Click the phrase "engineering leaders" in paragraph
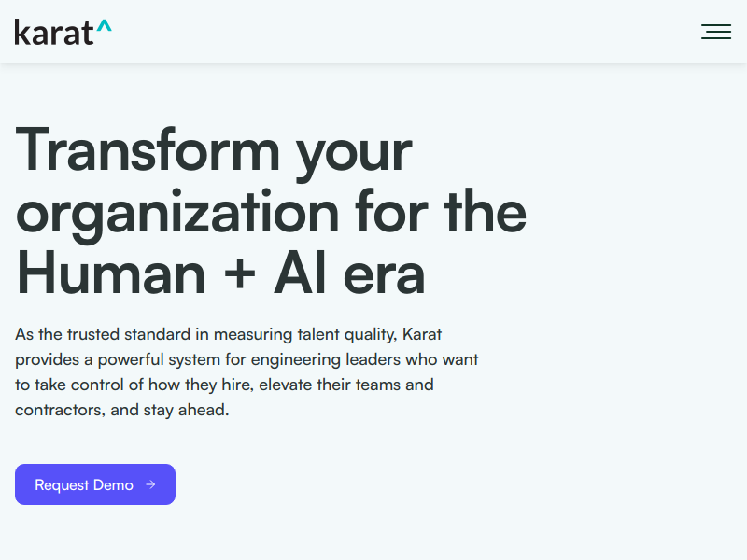 pos(336,359)
